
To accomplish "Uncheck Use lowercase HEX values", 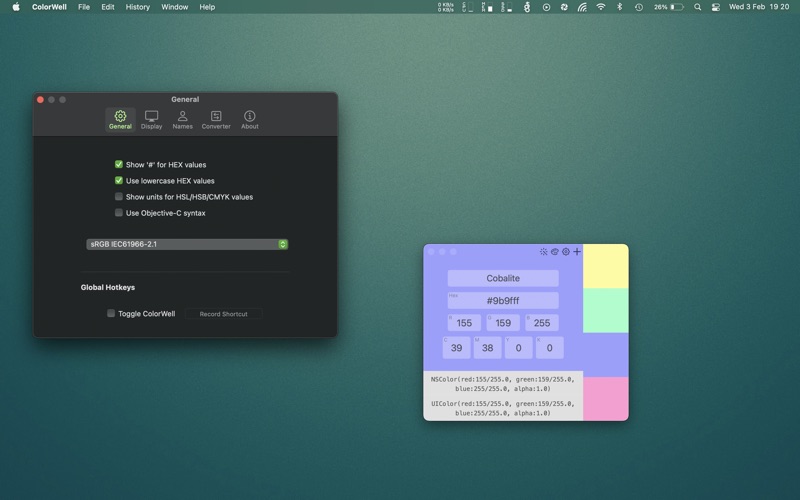I will point(119,181).
